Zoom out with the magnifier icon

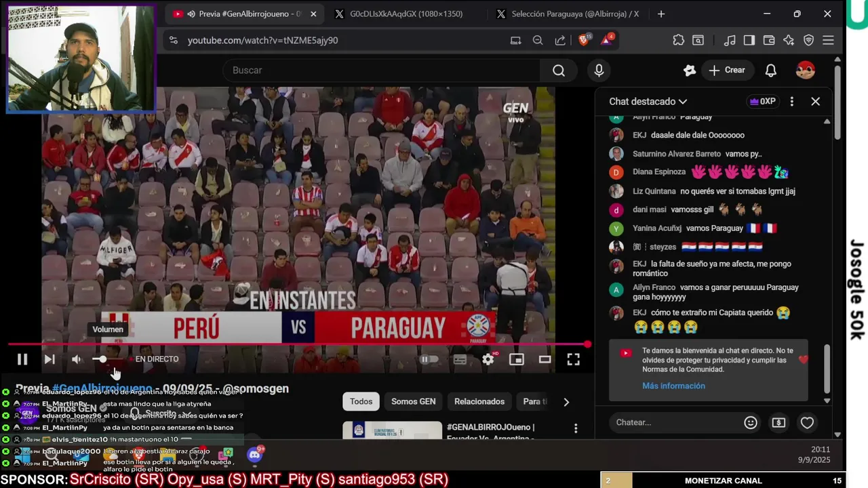[538, 41]
